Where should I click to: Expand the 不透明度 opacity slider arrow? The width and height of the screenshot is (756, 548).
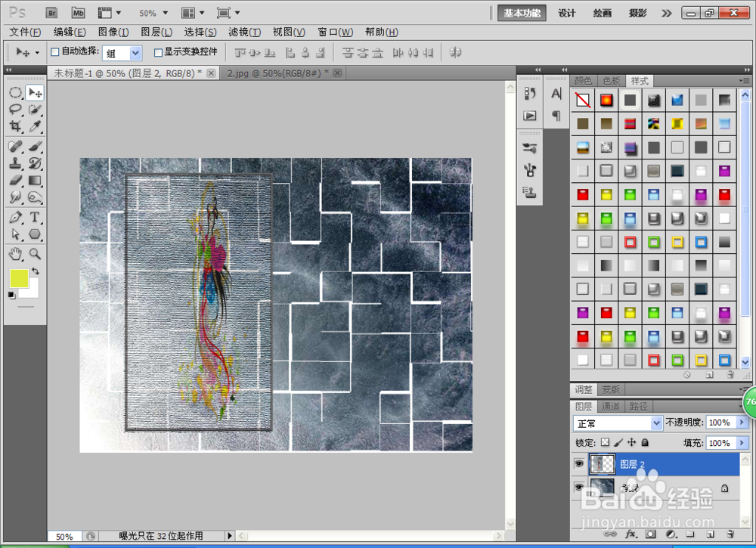point(742,423)
